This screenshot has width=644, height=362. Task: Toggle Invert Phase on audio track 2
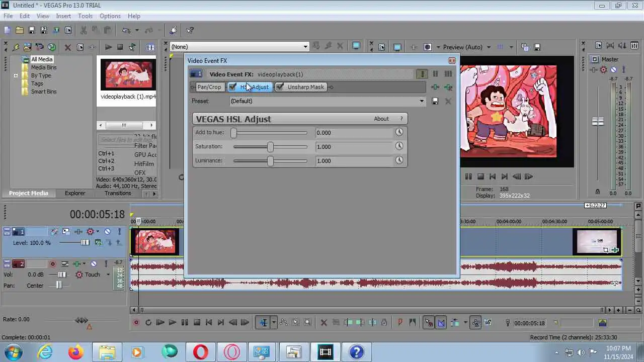tap(65, 263)
